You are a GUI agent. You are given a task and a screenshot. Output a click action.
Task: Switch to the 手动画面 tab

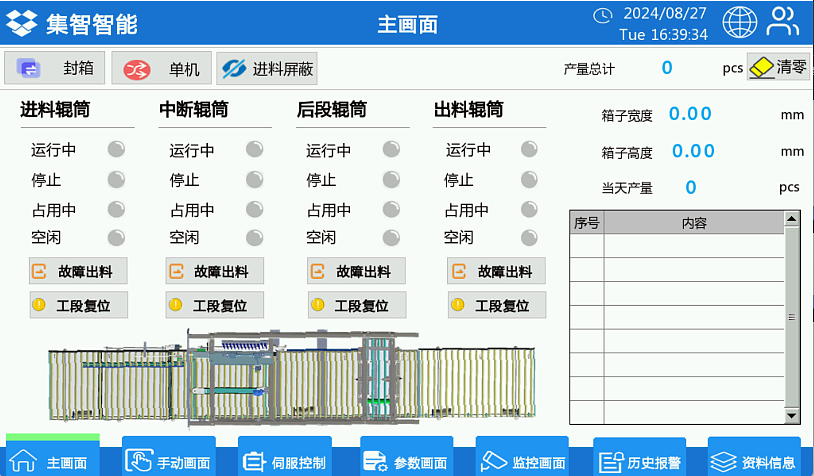pyautogui.click(x=168, y=459)
